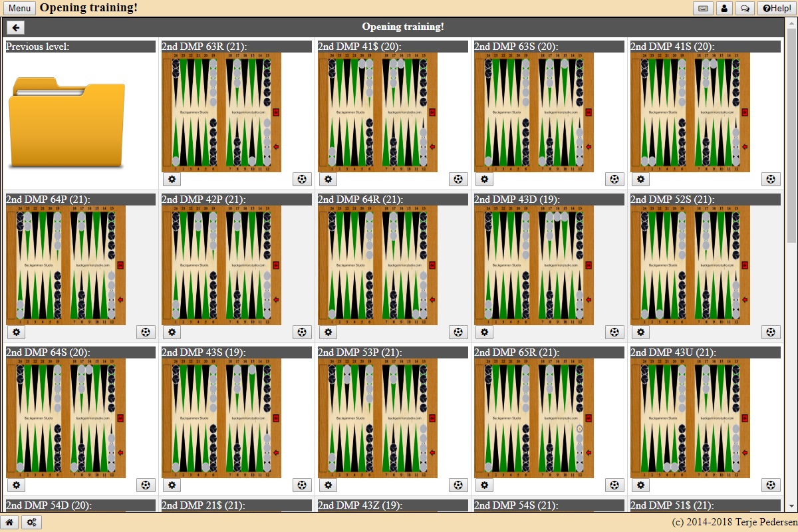
Task: Go to home with the house icon
Action: [x=9, y=523]
